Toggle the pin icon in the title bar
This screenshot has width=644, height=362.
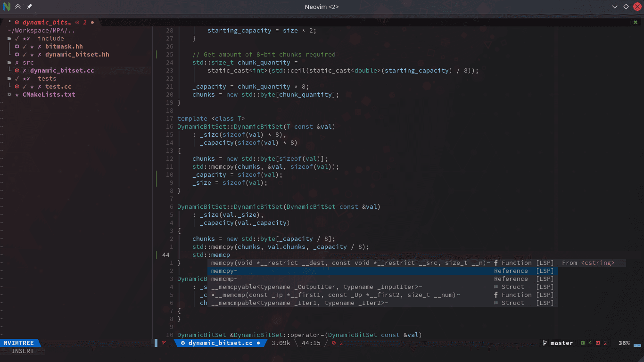click(29, 7)
